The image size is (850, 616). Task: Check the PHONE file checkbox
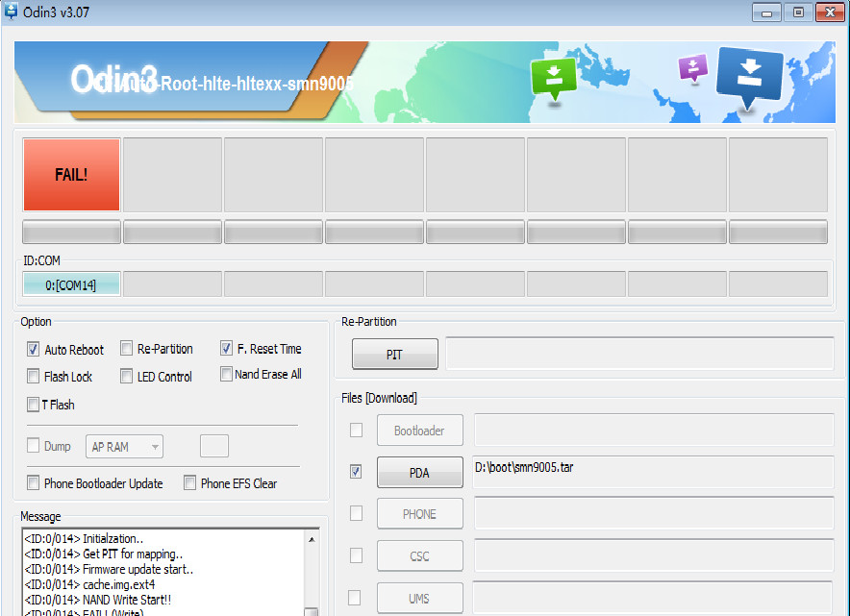pyautogui.click(x=356, y=513)
